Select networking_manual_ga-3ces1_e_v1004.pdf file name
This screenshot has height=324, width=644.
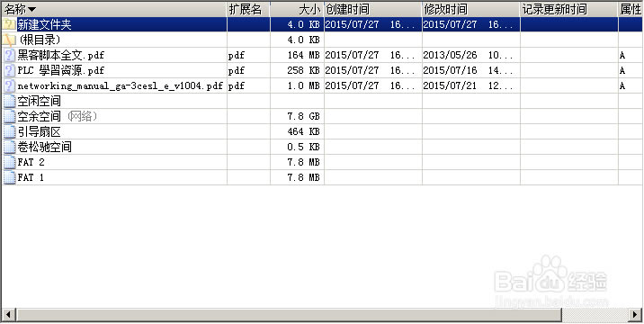120,85
